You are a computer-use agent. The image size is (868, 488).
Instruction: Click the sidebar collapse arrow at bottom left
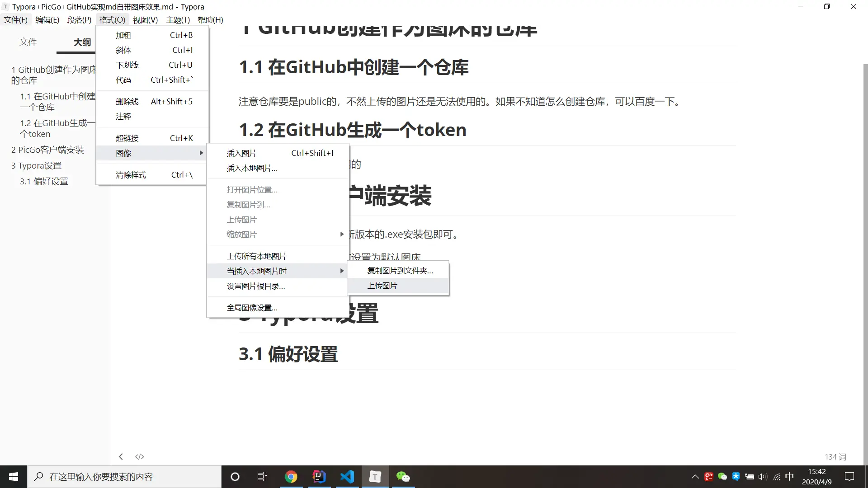pyautogui.click(x=121, y=456)
